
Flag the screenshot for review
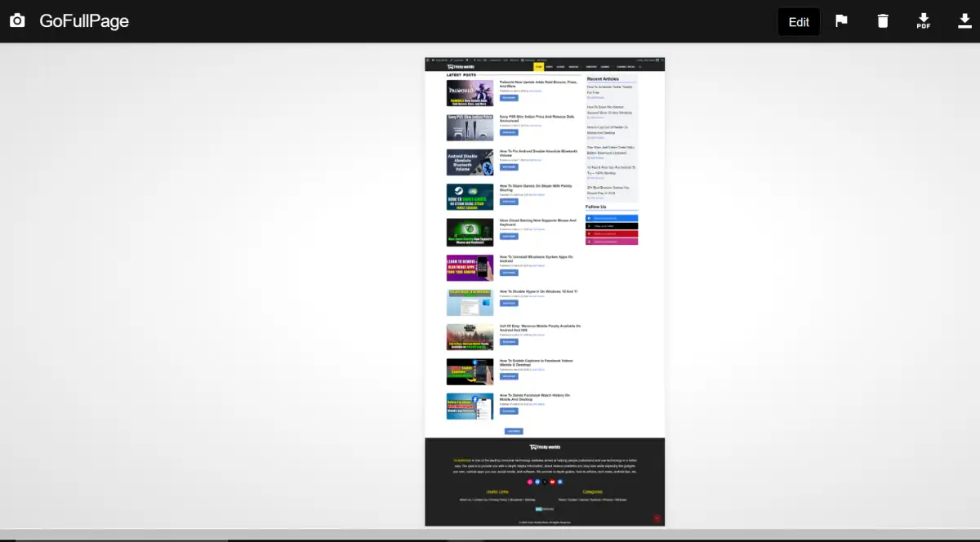click(x=841, y=20)
